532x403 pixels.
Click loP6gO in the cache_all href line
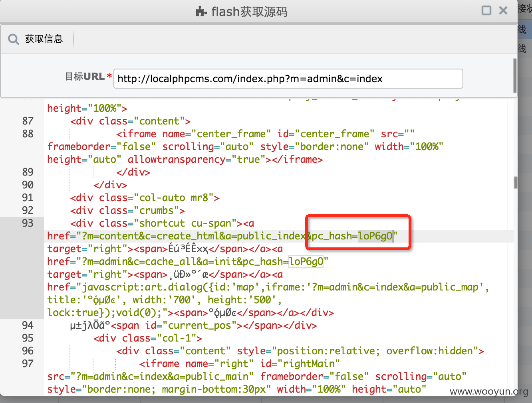click(306, 262)
